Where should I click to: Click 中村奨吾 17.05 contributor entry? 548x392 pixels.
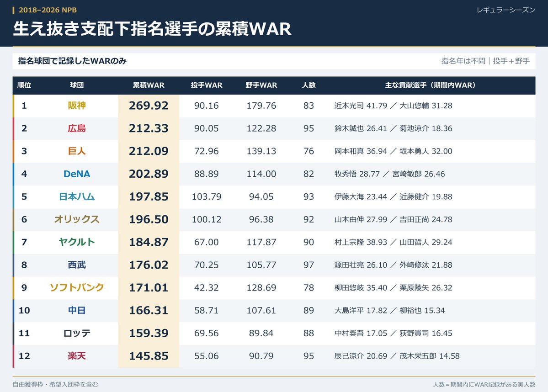(361, 333)
